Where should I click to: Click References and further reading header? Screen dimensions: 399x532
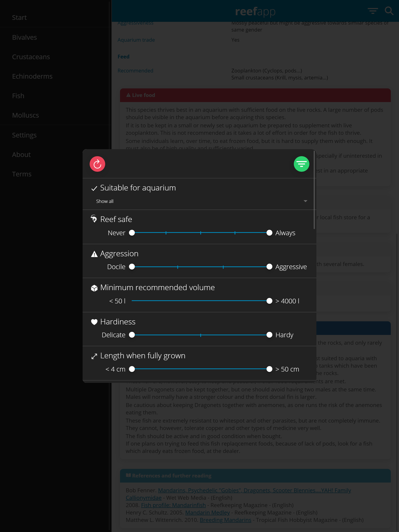click(x=255, y=476)
